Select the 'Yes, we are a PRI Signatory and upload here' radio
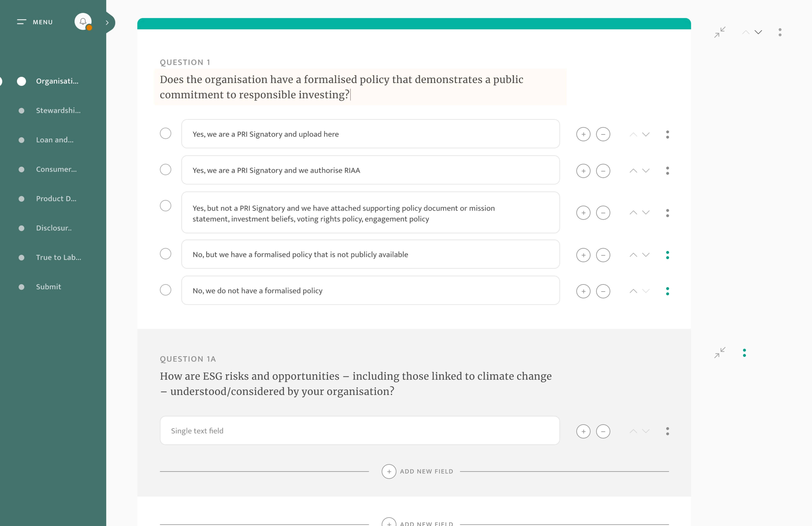Image resolution: width=812 pixels, height=526 pixels. click(165, 133)
